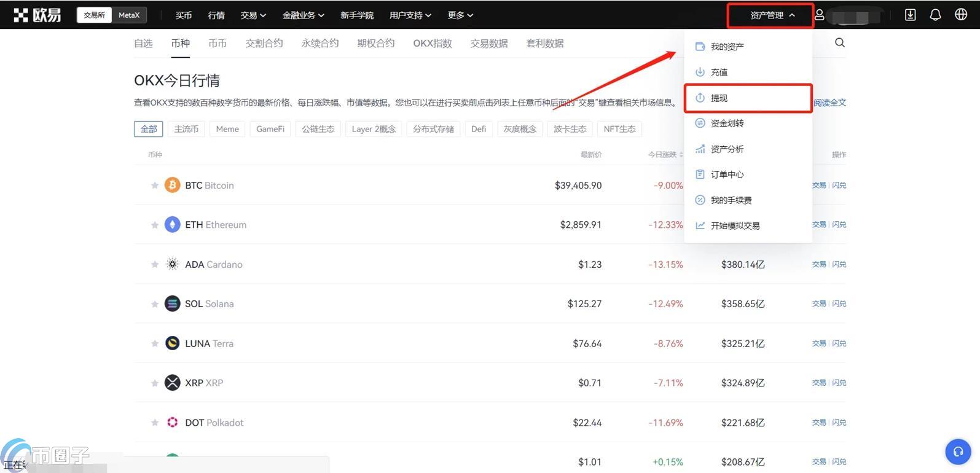Click the percent icon beside 我的手续费
Screen dimensions: 980x473
(700, 200)
